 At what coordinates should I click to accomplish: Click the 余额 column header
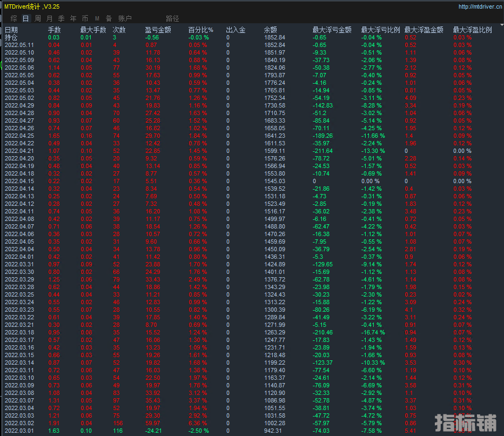coord(270,30)
